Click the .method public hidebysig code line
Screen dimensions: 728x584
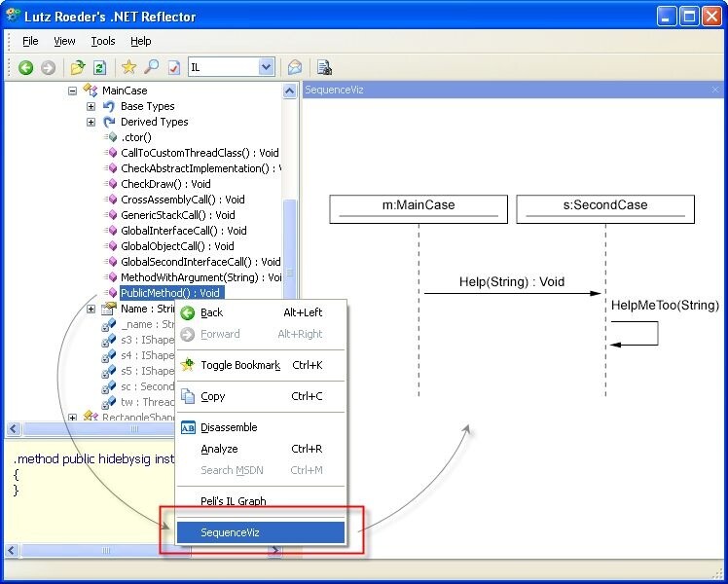coord(94,459)
